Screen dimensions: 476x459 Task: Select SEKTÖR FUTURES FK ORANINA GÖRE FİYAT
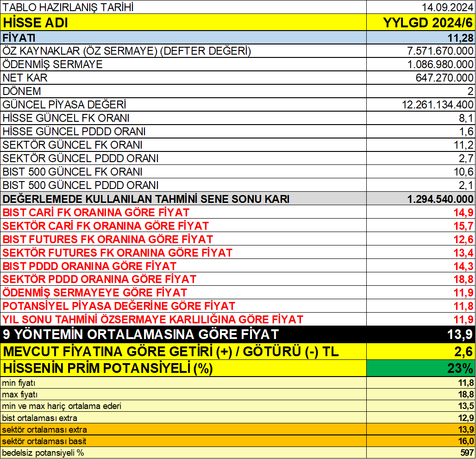click(118, 252)
